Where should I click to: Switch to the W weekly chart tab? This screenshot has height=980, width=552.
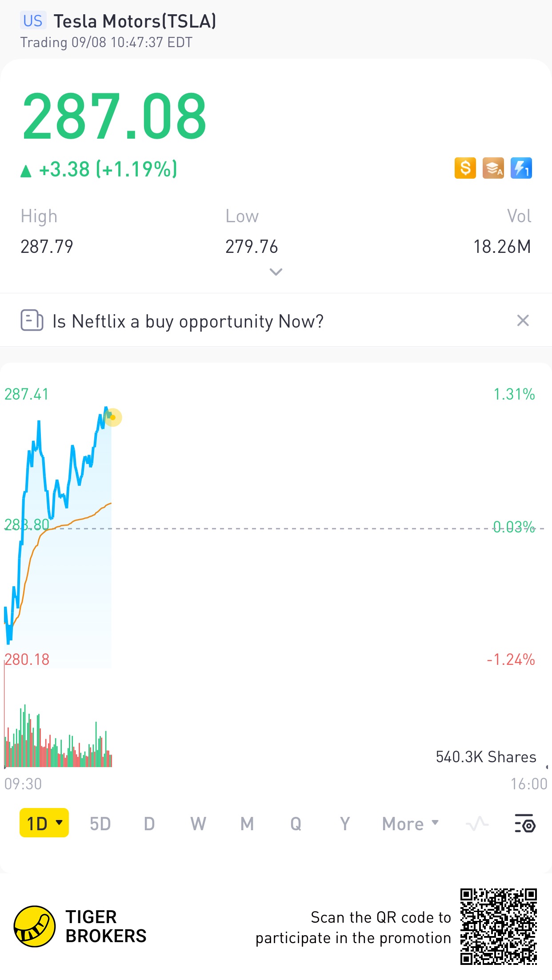[198, 824]
